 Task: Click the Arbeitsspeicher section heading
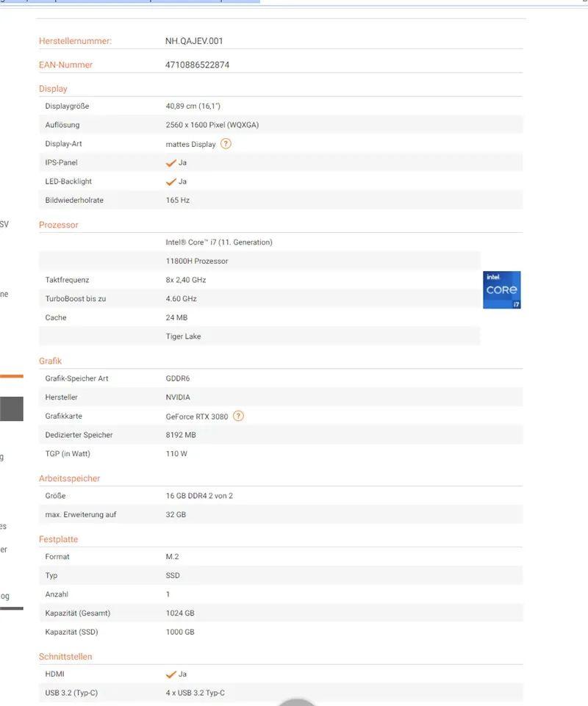tap(69, 478)
